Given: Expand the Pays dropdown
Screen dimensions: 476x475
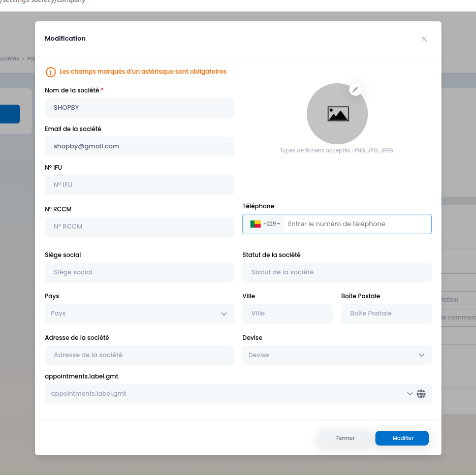Looking at the screenshot, I should 139,313.
